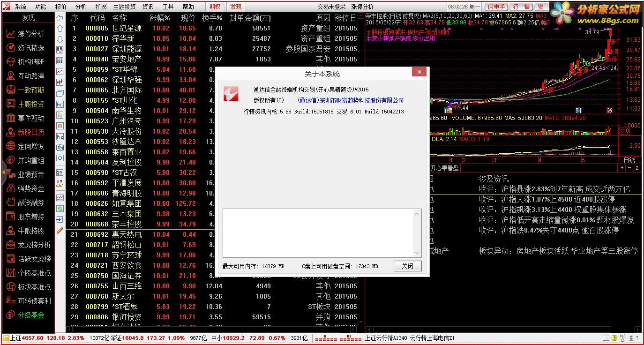Sort by 现价 column header

click(188, 18)
